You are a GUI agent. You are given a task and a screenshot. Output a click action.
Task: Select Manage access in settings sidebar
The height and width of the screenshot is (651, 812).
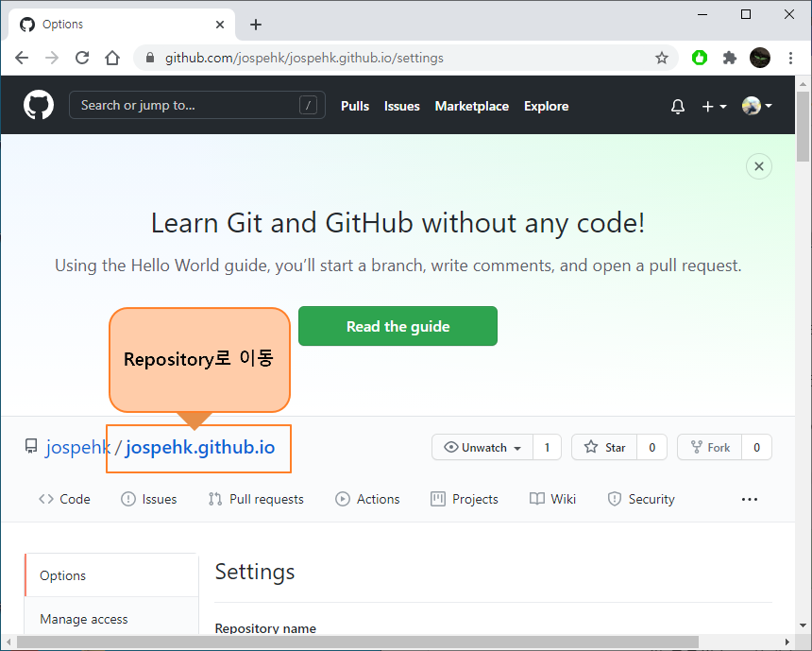pyautogui.click(x=111, y=619)
